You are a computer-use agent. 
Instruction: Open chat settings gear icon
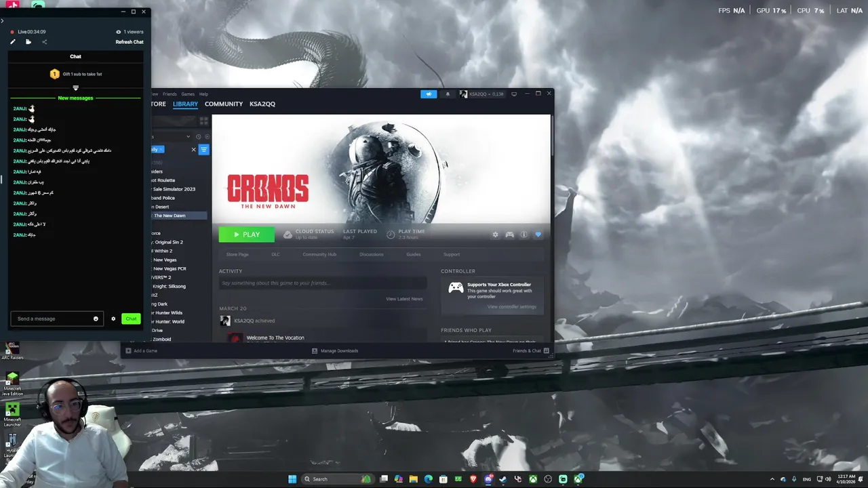tap(113, 319)
